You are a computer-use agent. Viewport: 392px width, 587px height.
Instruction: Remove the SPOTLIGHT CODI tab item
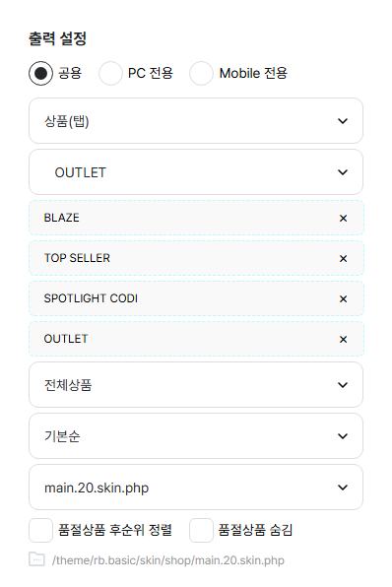pyautogui.click(x=343, y=299)
